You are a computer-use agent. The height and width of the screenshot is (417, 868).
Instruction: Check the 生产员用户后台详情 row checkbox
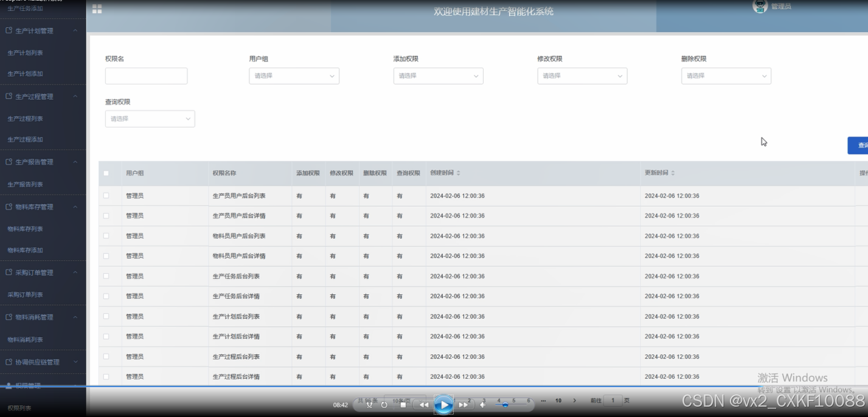[106, 216]
